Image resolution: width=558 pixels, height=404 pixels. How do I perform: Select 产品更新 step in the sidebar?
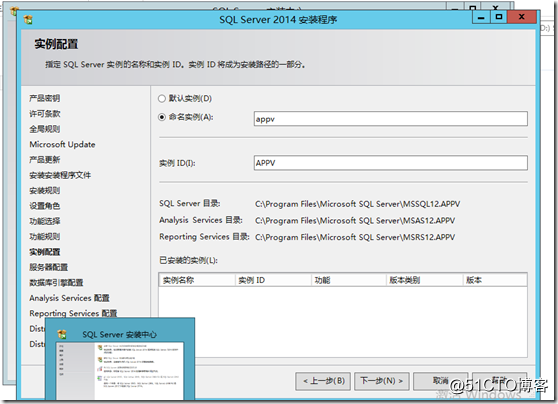[x=45, y=160]
